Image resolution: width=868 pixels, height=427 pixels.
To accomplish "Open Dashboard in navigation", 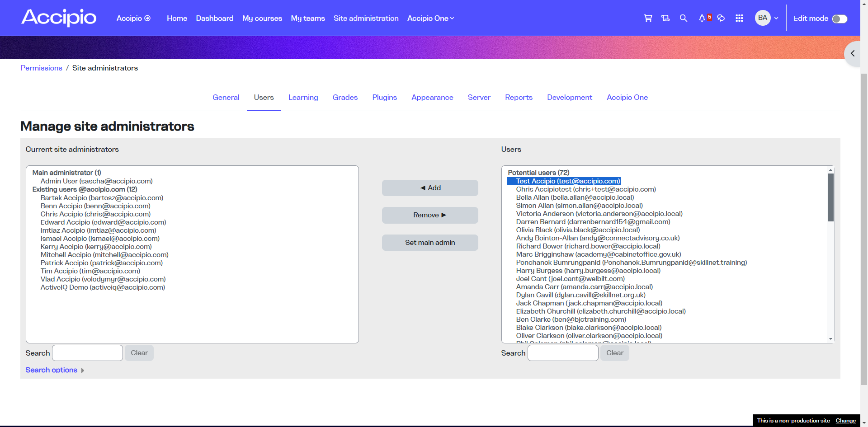I will [215, 18].
